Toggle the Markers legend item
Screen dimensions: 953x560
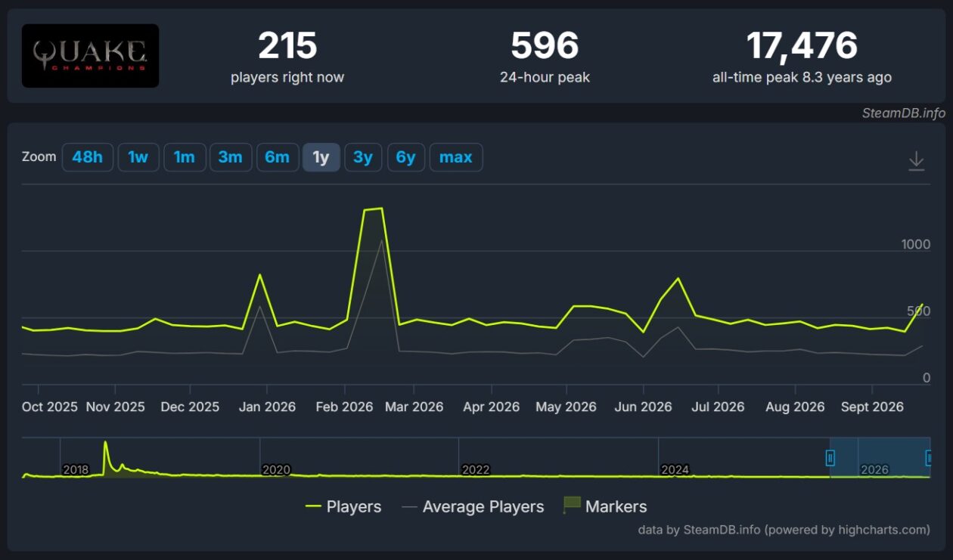pos(605,506)
